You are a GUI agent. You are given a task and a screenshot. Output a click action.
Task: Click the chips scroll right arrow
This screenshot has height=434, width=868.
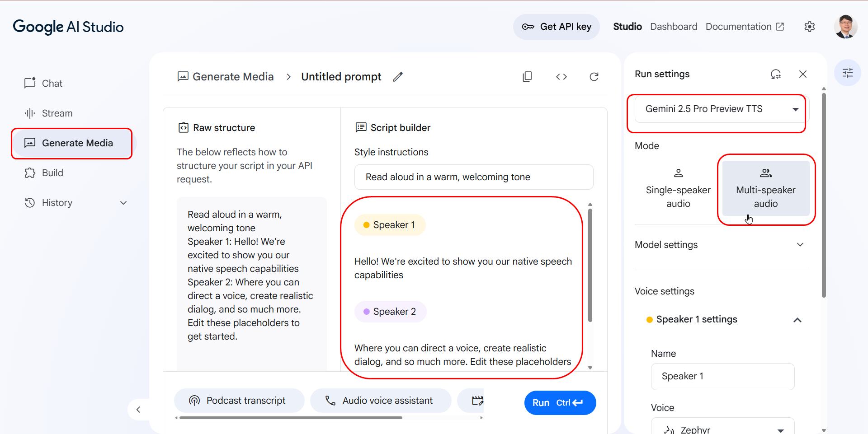(x=481, y=418)
